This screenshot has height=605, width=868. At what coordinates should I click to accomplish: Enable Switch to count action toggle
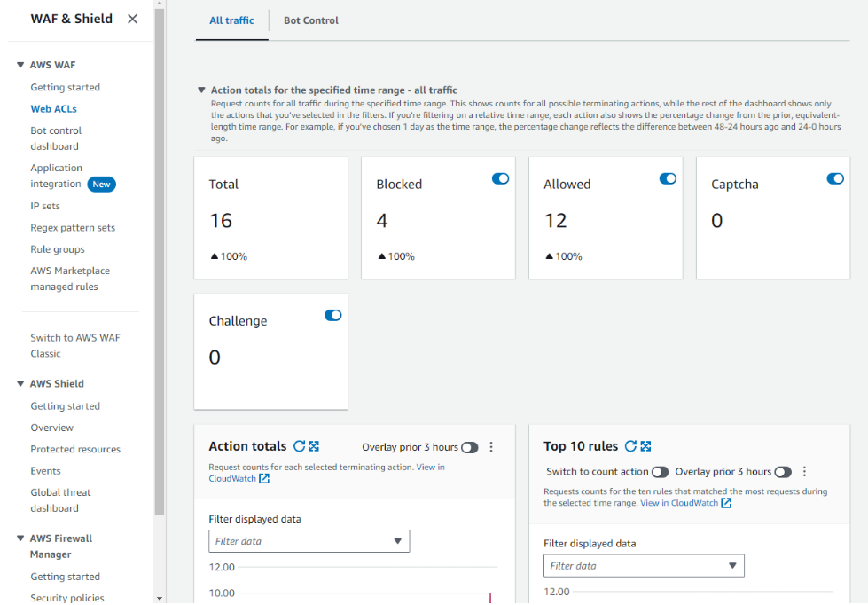660,472
